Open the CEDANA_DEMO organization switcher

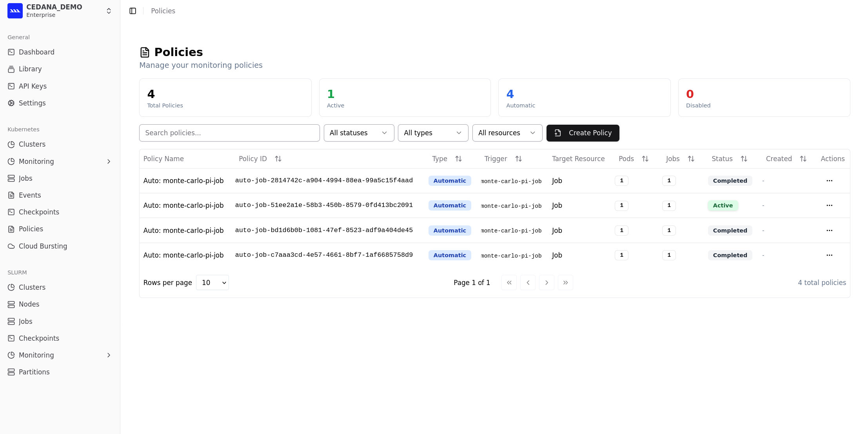(109, 11)
